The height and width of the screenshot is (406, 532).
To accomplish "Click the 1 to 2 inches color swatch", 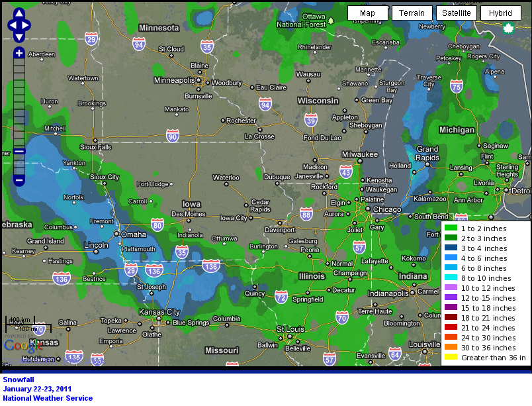I will 451,228.
